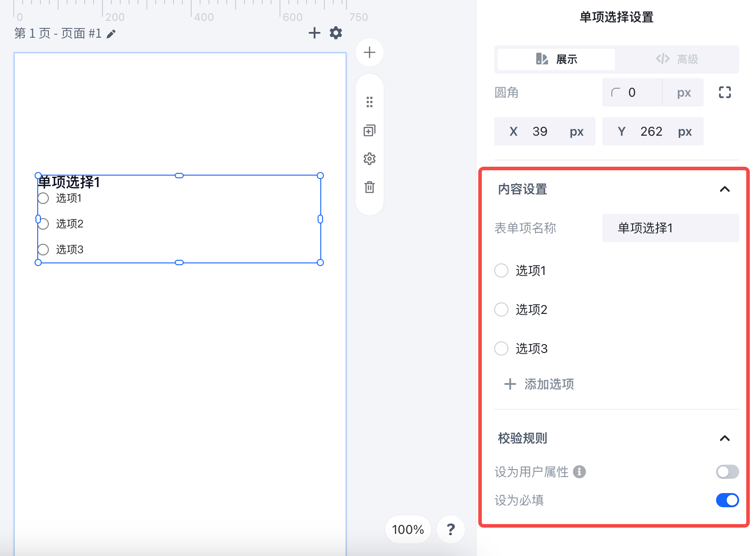The image size is (756, 556).
Task: Click the X position field
Action: 545,131
